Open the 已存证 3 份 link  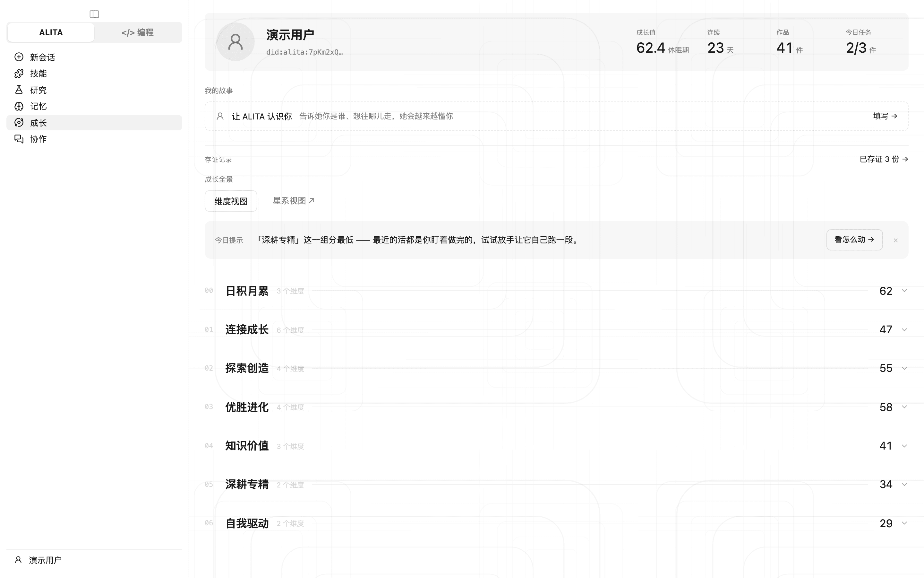884,159
